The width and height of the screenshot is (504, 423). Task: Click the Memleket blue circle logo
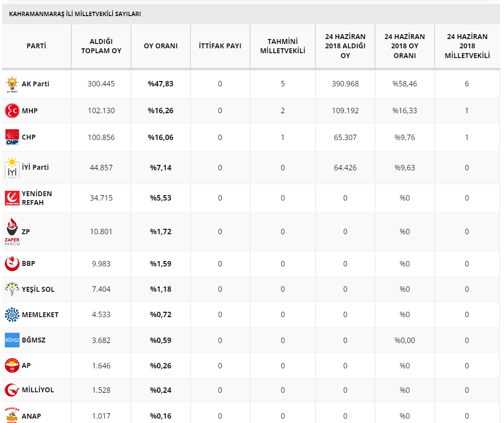[12, 315]
